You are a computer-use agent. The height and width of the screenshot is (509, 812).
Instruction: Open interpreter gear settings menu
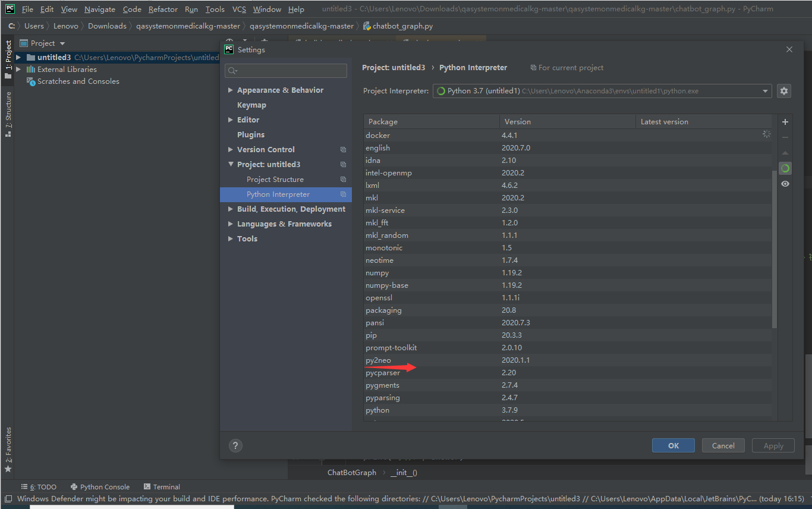point(783,91)
